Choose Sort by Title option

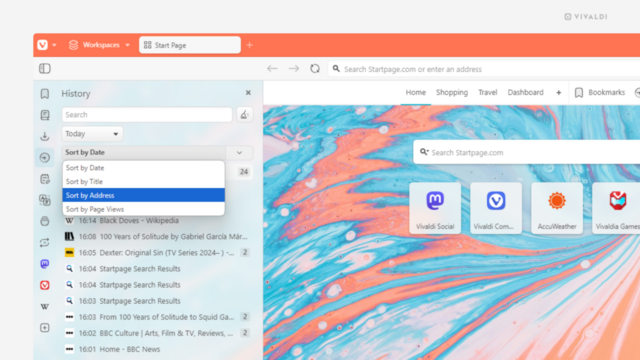[143, 182]
